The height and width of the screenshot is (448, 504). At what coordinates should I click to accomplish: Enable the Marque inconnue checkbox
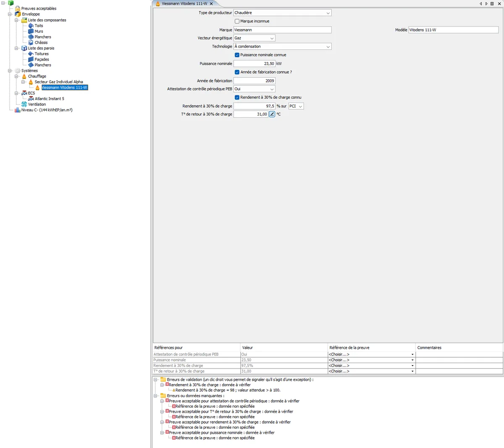point(237,21)
